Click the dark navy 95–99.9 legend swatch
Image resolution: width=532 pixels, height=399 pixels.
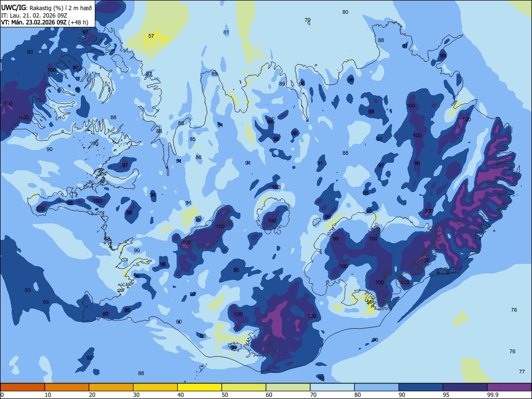click(x=465, y=387)
